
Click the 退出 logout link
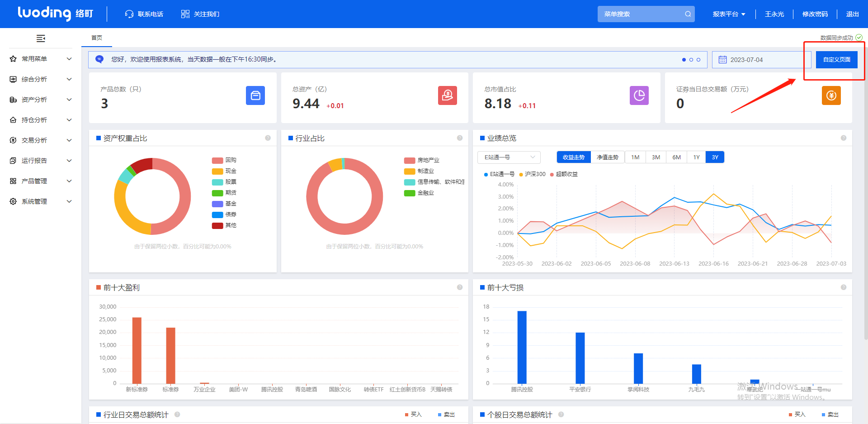[853, 14]
